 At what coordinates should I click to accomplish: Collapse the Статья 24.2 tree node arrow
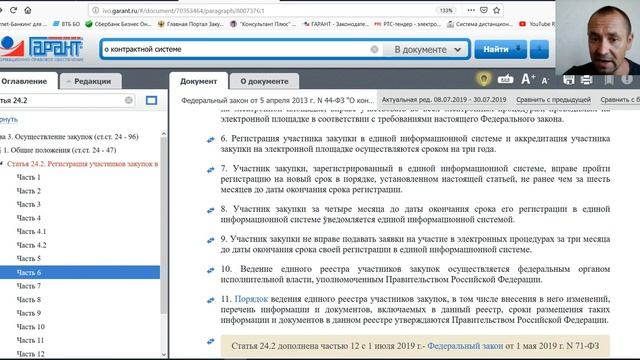click(x=2, y=164)
